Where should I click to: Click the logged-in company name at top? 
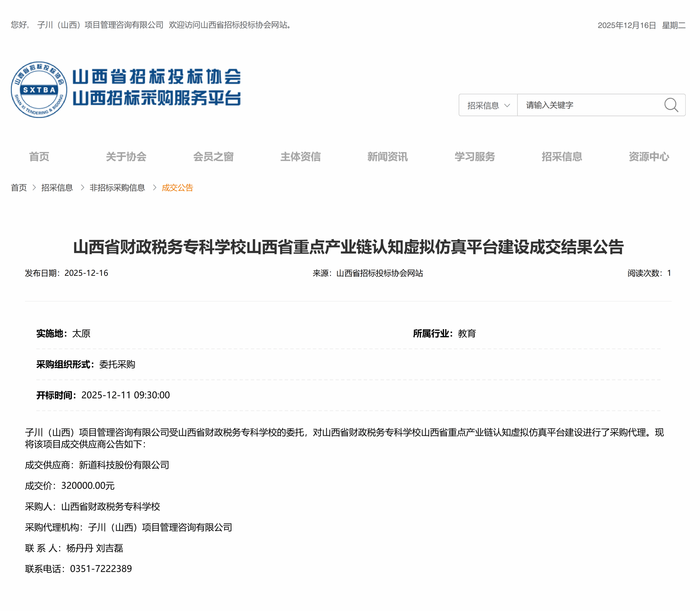pos(100,25)
